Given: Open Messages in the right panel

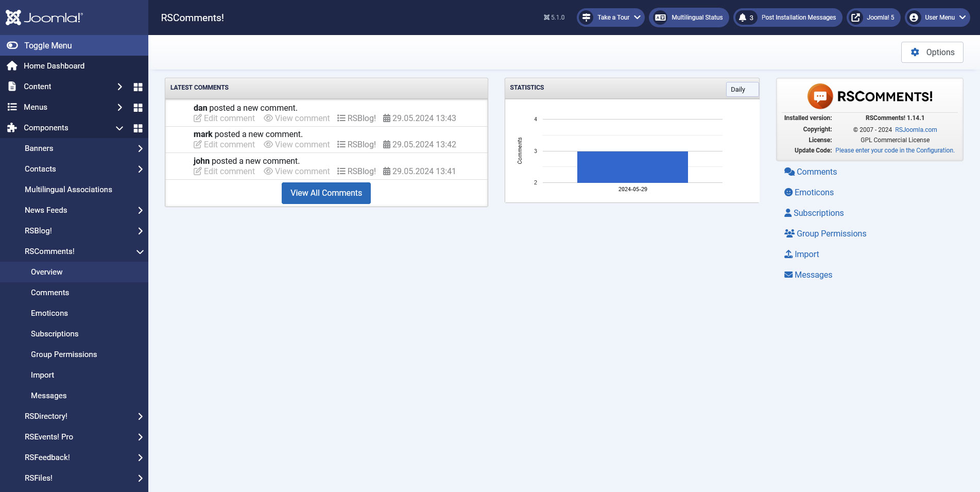Looking at the screenshot, I should tap(808, 275).
